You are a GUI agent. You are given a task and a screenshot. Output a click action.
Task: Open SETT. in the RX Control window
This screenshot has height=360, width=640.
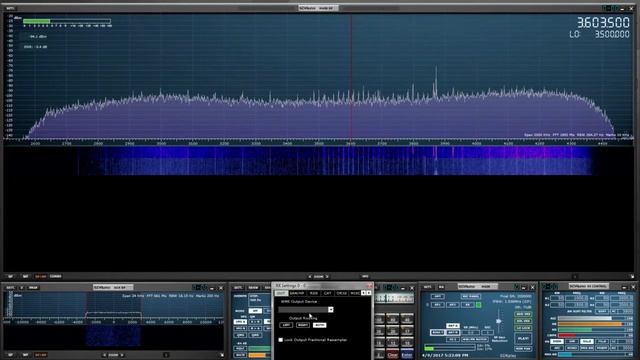point(238,288)
